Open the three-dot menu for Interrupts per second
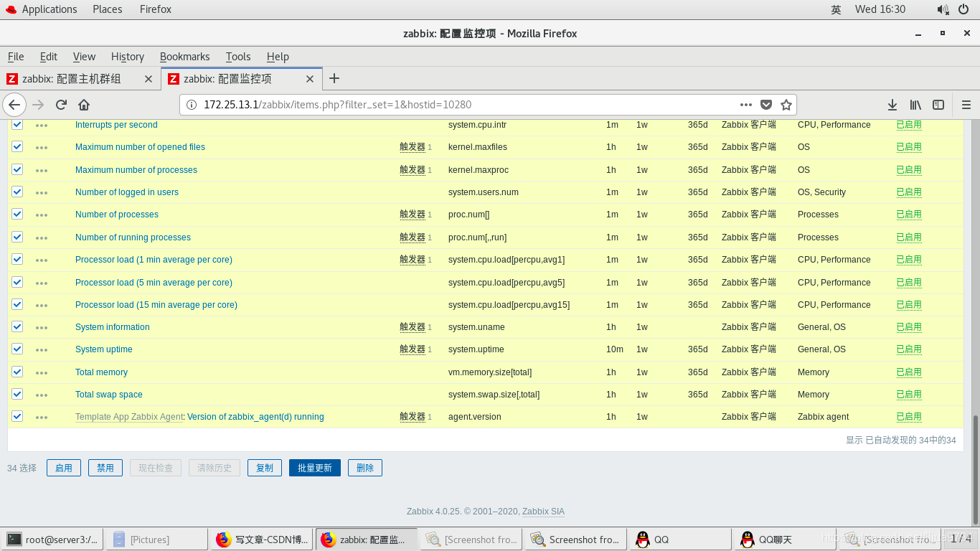Viewport: 980px width, 551px height. pyautogui.click(x=42, y=126)
